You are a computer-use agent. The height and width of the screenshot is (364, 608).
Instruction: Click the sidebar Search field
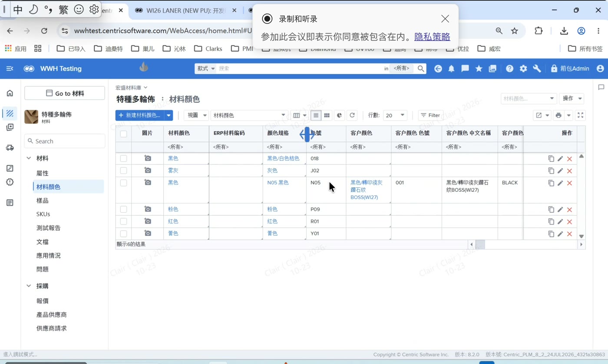65,141
